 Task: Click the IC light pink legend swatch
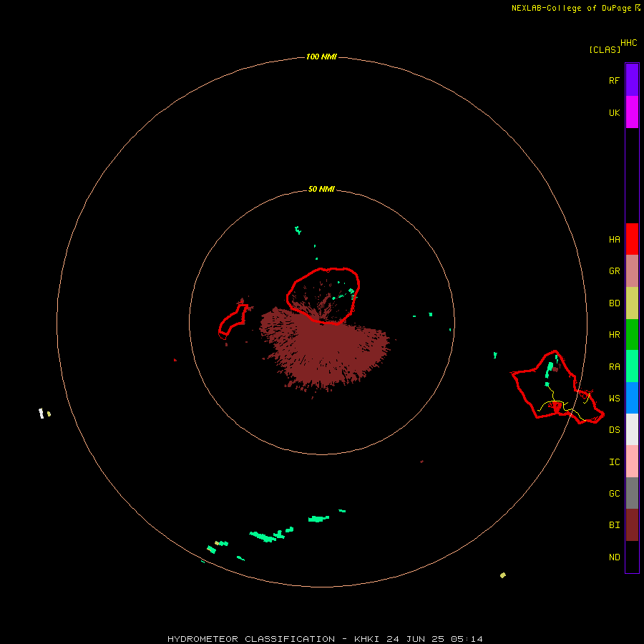632,462
